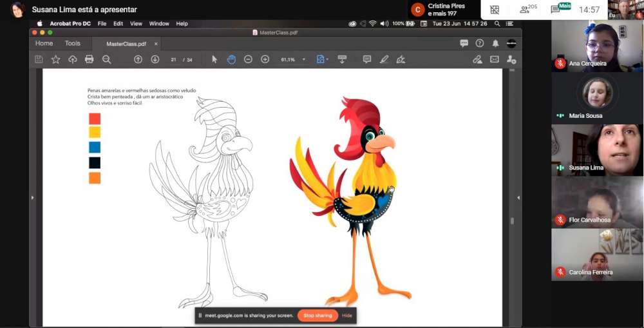Click the Print file icon
Viewport: 644px width, 328px height.
coord(89,59)
